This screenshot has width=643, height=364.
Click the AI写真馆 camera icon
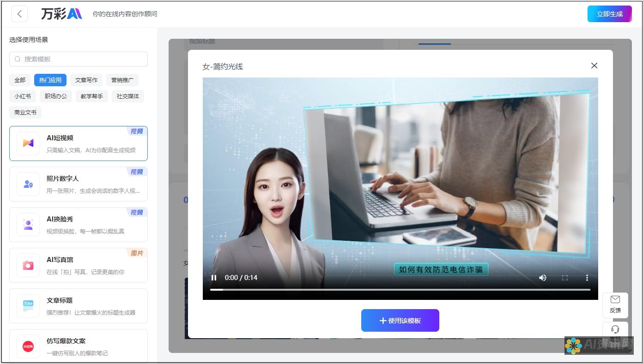[28, 265]
